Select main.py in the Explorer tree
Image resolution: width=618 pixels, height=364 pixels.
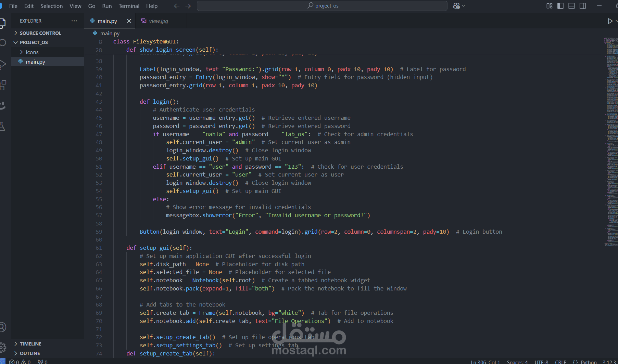coord(48,62)
